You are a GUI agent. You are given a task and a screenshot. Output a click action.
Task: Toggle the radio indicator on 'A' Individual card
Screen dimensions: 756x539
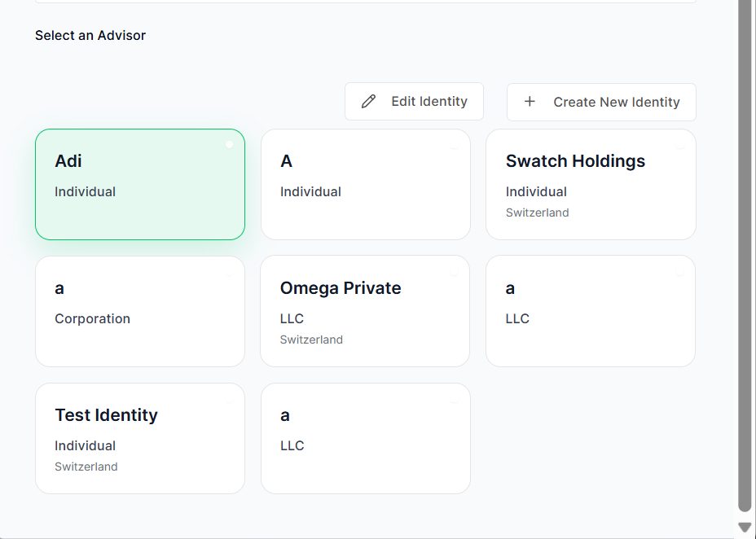pyautogui.click(x=454, y=145)
